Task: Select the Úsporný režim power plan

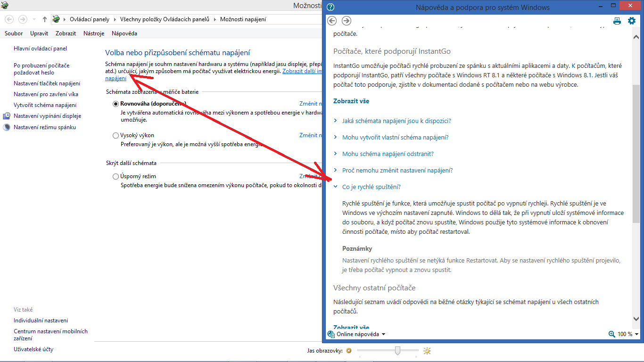Action: pyautogui.click(x=116, y=176)
